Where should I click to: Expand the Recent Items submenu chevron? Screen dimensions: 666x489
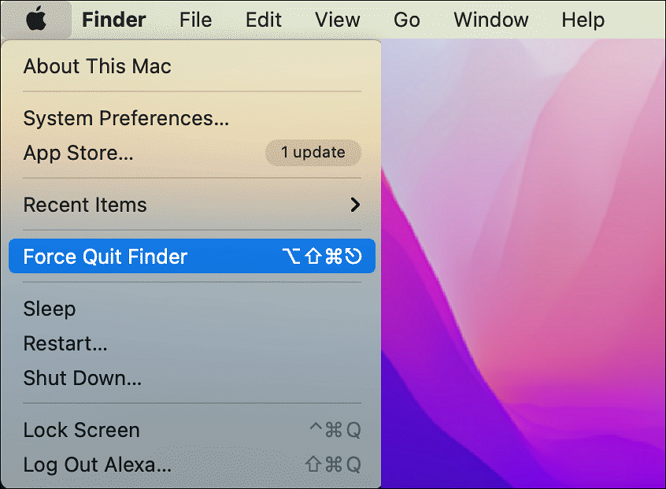tap(354, 205)
